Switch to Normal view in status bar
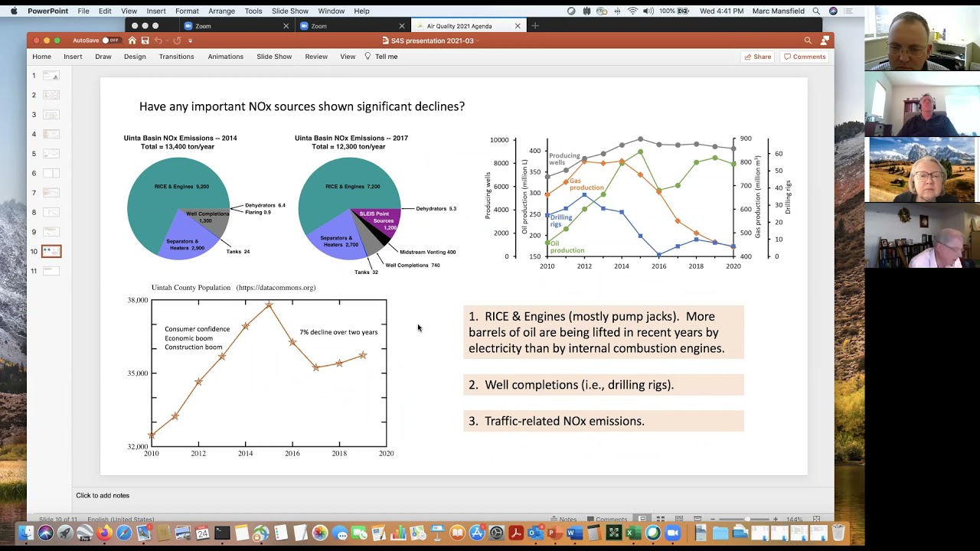 pos(642,520)
